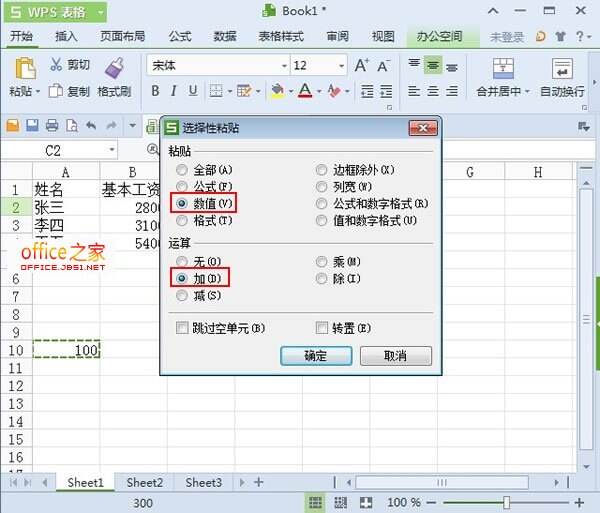The height and width of the screenshot is (513, 600).
Task: Open the 页面布局 ribbon tab
Action: coord(122,36)
